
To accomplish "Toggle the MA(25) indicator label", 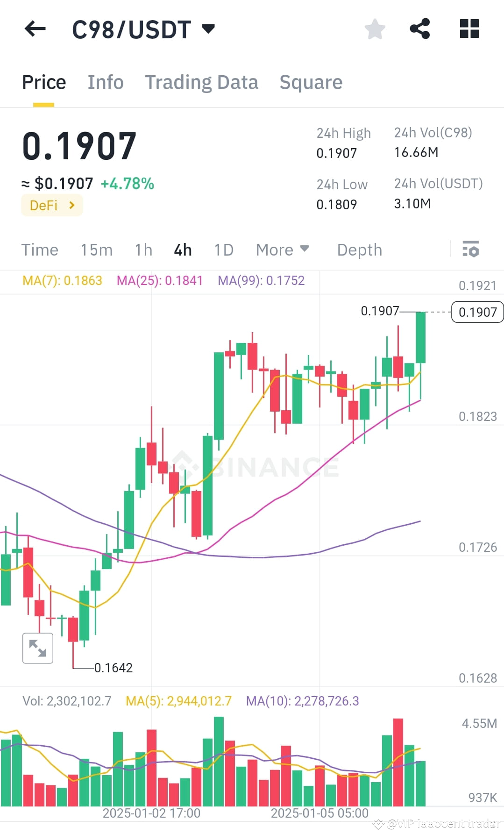I will [x=161, y=281].
